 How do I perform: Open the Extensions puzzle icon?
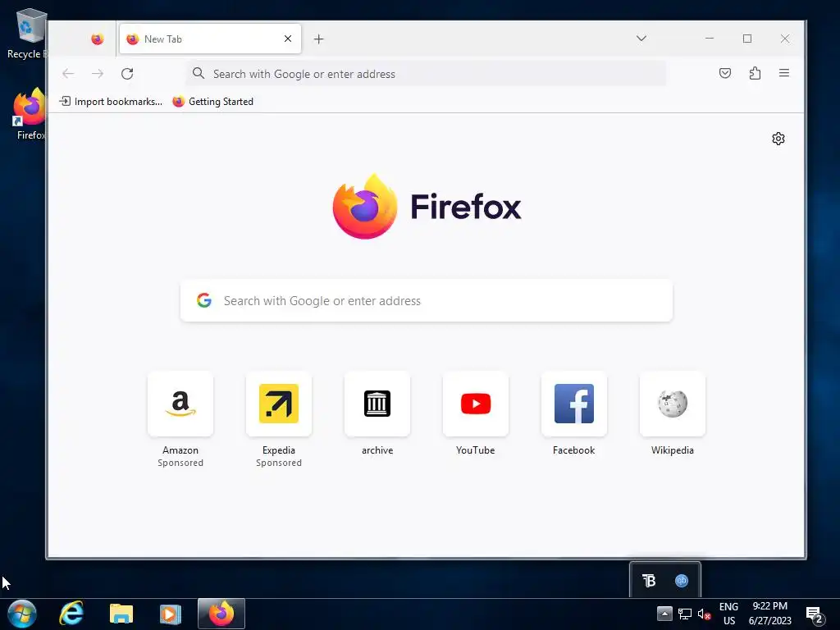(x=755, y=73)
